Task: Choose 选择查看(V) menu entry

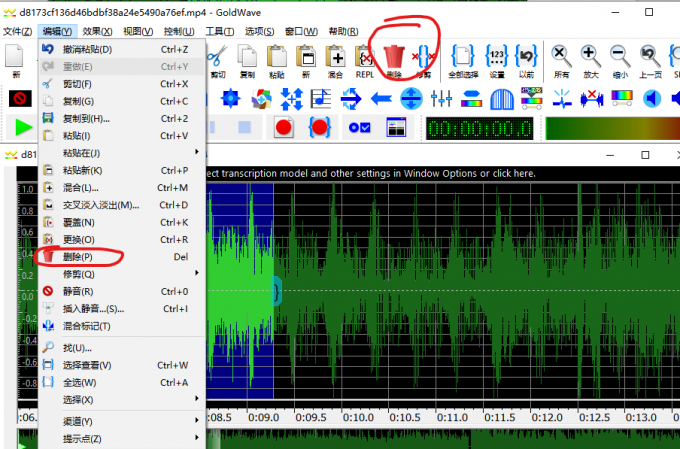Action: pyautogui.click(x=121, y=365)
